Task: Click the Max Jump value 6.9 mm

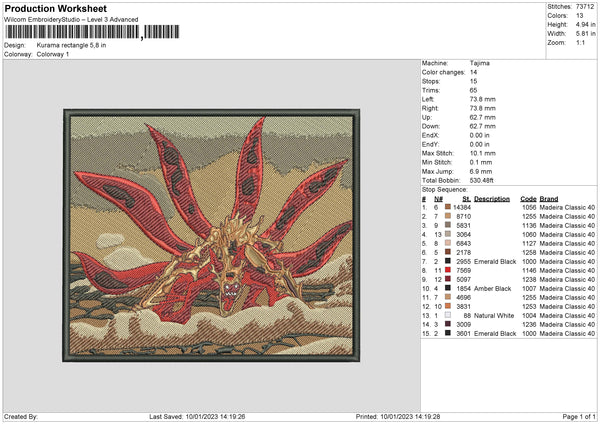Action: 481,171
